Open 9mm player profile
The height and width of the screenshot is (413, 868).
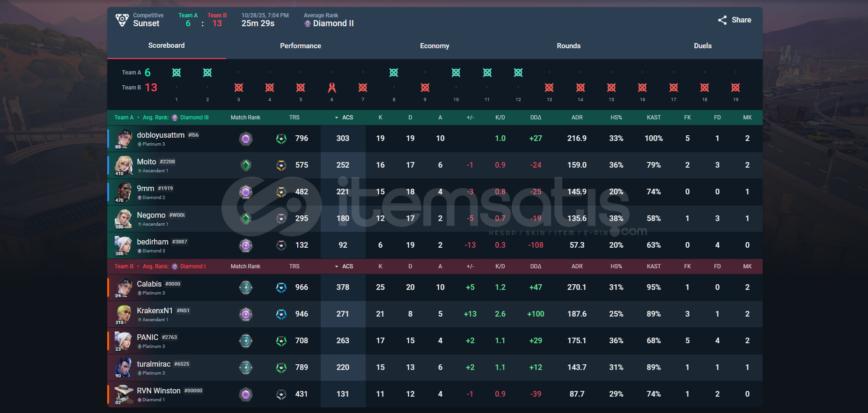(146, 188)
